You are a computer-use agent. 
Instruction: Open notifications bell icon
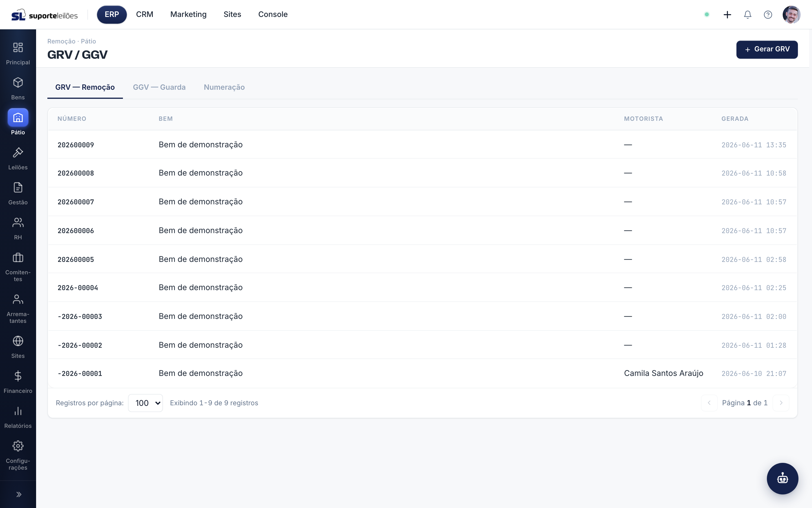click(x=747, y=14)
